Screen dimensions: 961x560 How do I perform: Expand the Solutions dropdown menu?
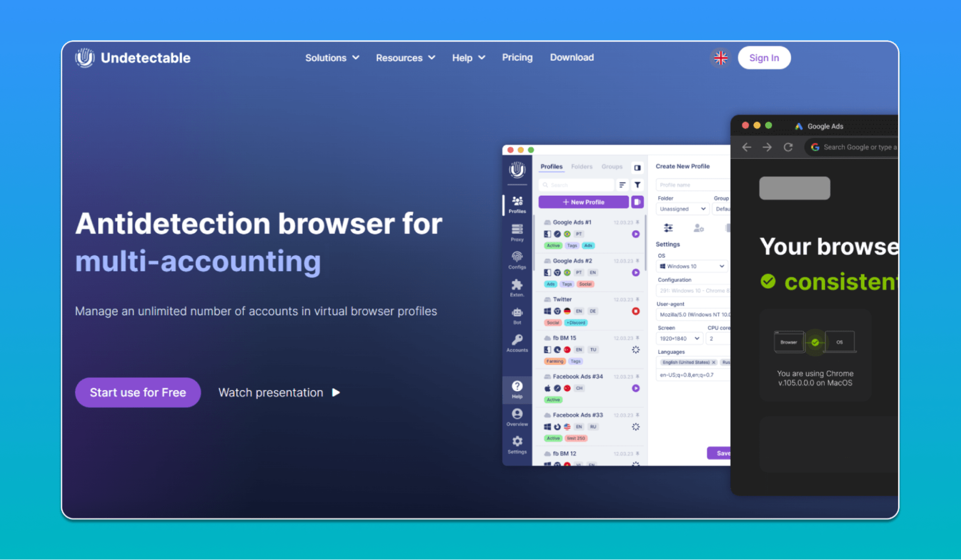coord(330,58)
